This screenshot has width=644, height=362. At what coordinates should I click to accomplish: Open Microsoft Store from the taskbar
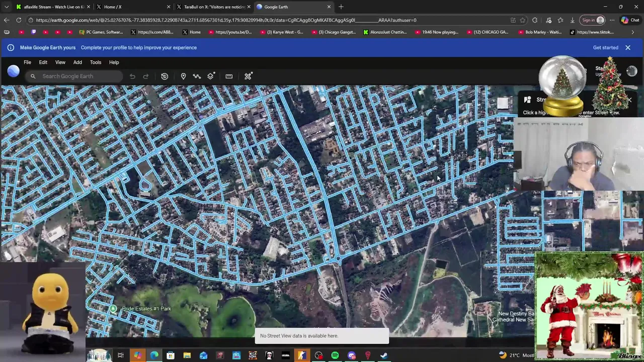171,355
